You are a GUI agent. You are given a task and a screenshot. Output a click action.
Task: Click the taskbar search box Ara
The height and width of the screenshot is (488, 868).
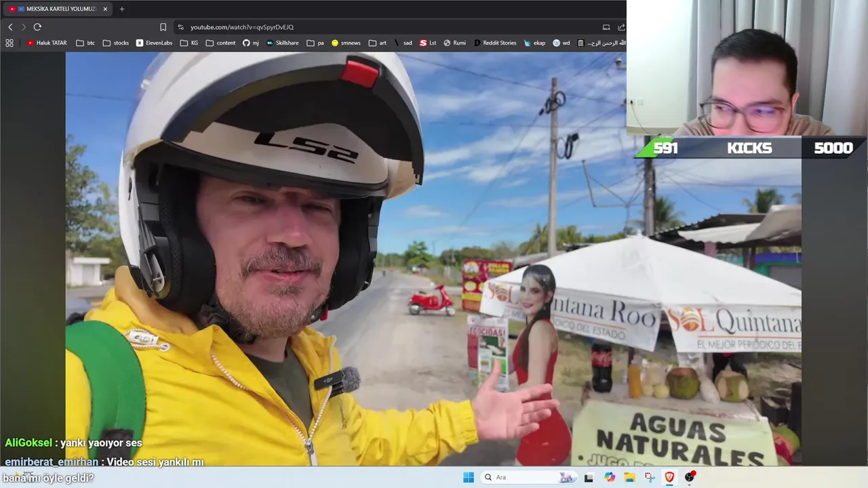pos(529,477)
